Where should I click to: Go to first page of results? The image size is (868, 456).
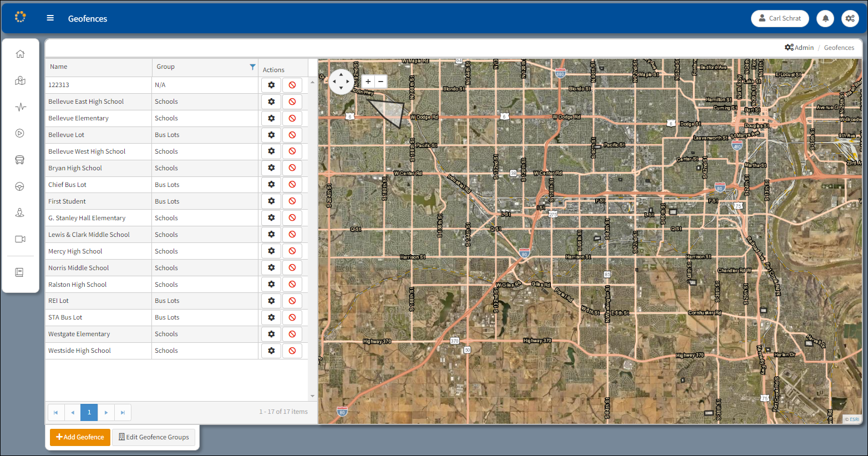[x=56, y=412]
